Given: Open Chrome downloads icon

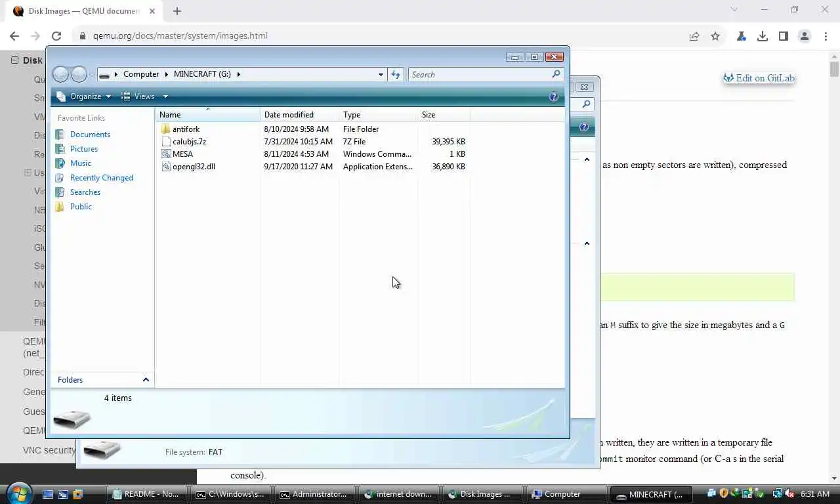Looking at the screenshot, I should [763, 36].
